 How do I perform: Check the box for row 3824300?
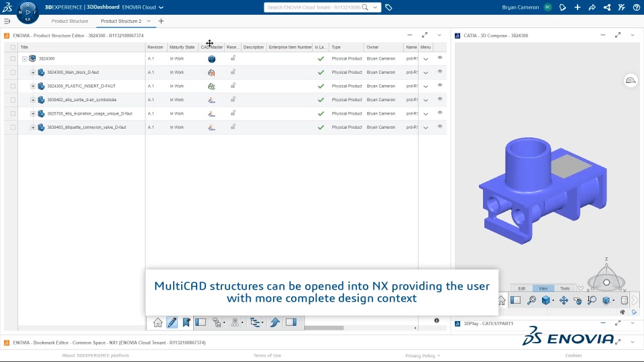coord(13,59)
